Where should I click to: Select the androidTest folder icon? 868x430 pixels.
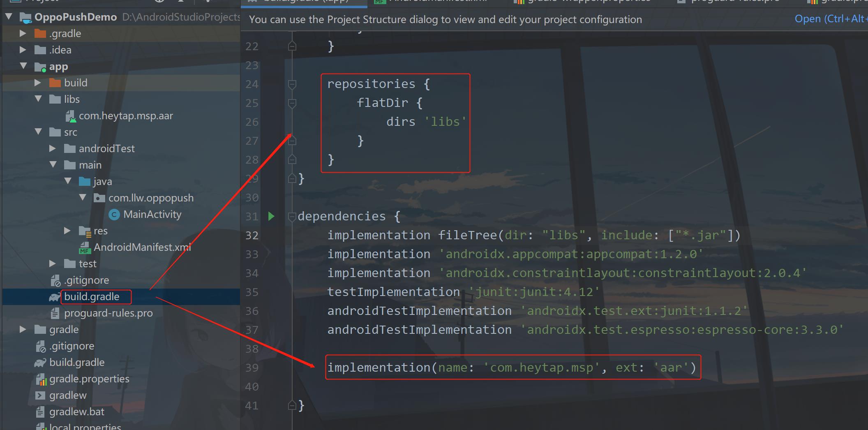point(70,148)
